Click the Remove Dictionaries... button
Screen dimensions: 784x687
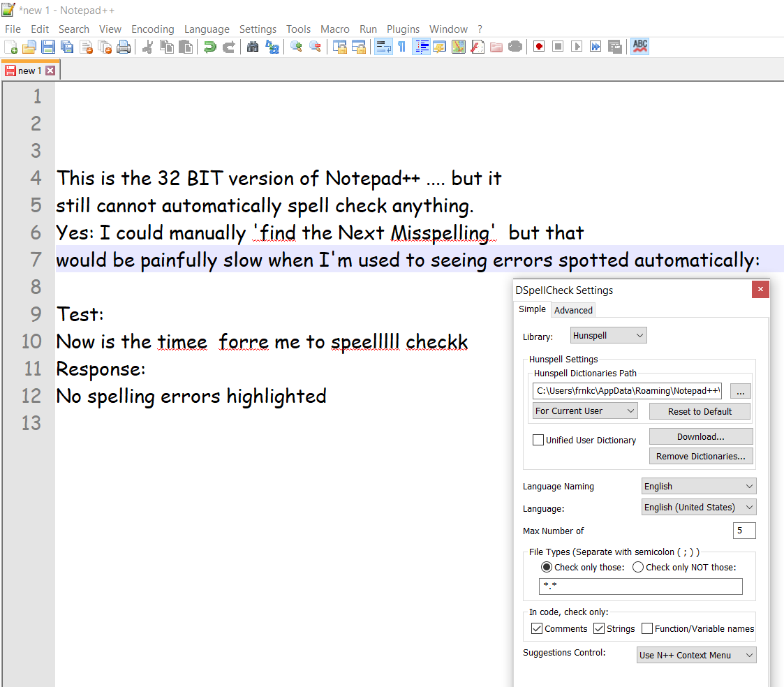coord(701,456)
